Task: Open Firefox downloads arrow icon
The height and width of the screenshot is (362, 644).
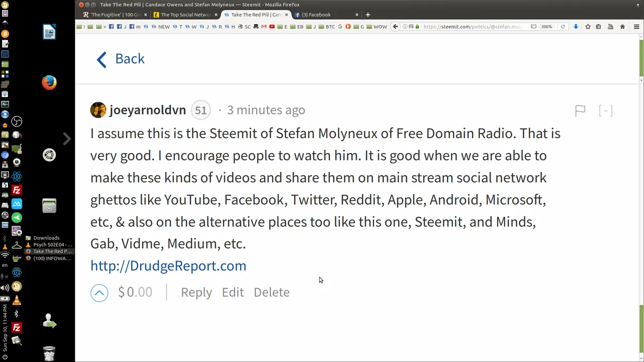Action: click(x=576, y=27)
